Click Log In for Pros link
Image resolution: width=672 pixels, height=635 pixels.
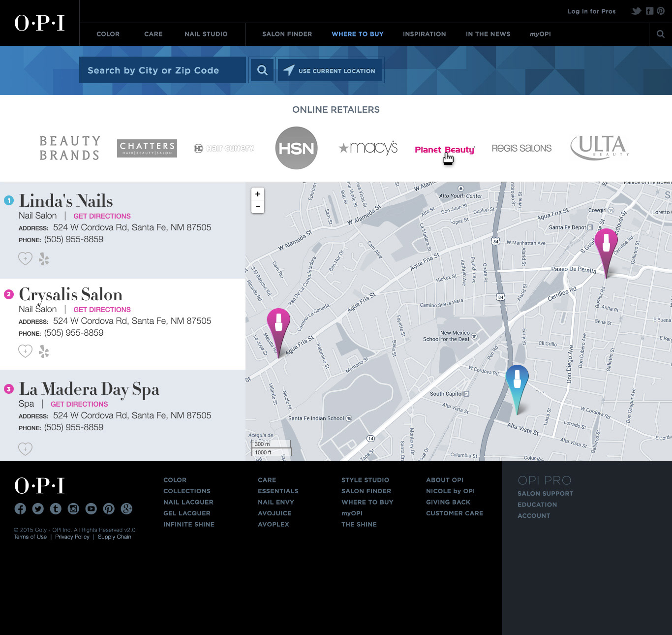pyautogui.click(x=592, y=11)
